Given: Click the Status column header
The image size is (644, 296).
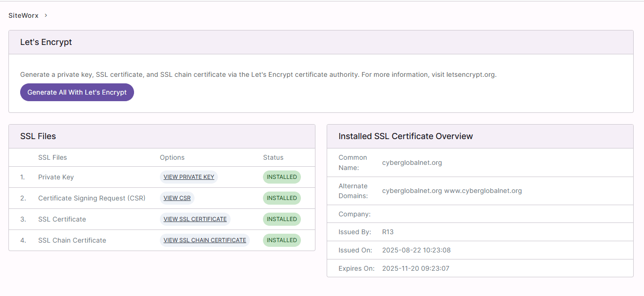Looking at the screenshot, I should click(x=273, y=157).
